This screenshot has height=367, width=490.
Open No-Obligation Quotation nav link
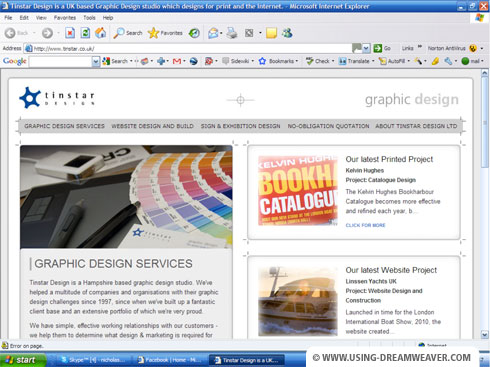tap(328, 126)
